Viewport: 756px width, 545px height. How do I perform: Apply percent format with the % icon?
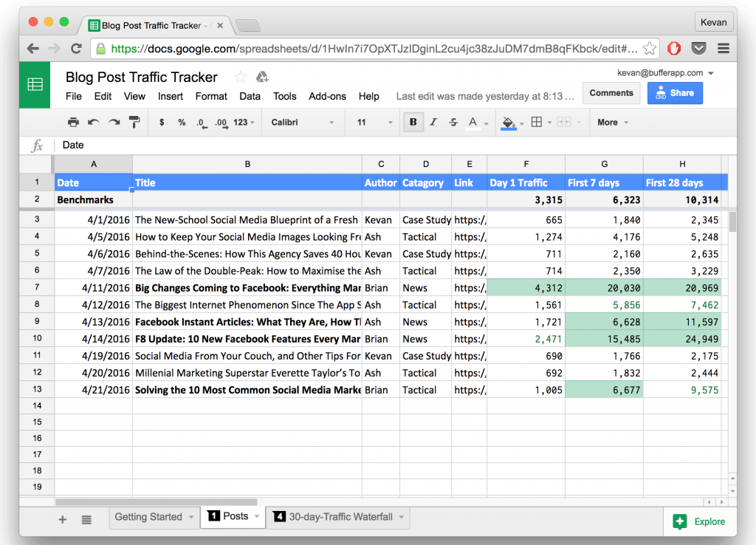pyautogui.click(x=182, y=122)
